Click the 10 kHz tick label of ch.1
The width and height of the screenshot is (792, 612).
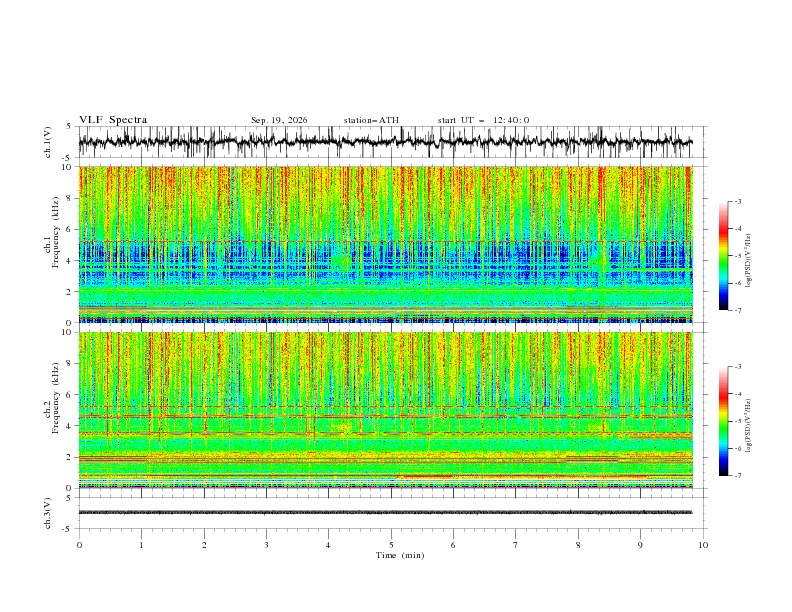pos(68,167)
